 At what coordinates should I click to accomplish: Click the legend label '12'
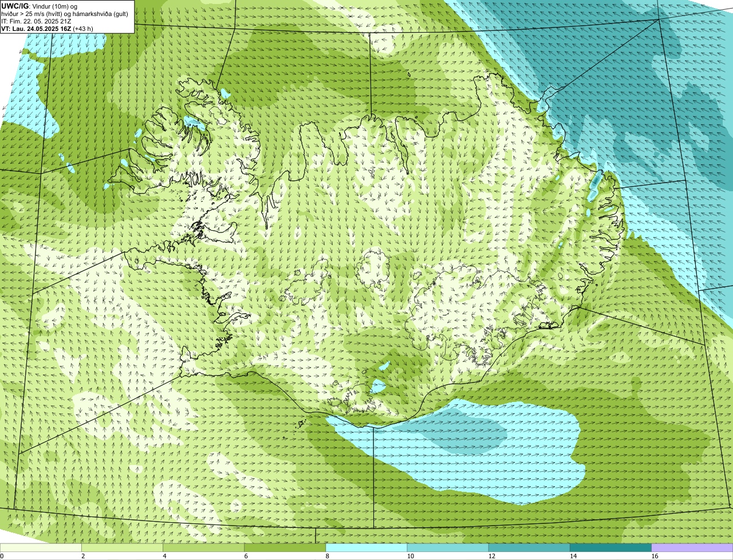[492, 556]
